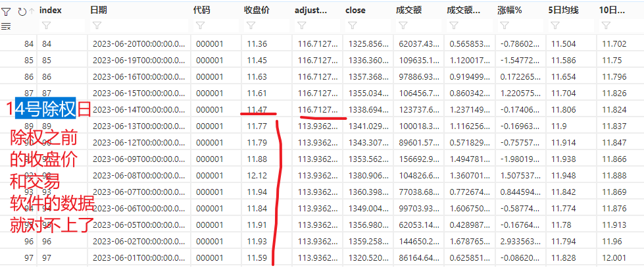Click the sort ascending arrow beside index
Screen dimensions: 644x268
pos(32,11)
